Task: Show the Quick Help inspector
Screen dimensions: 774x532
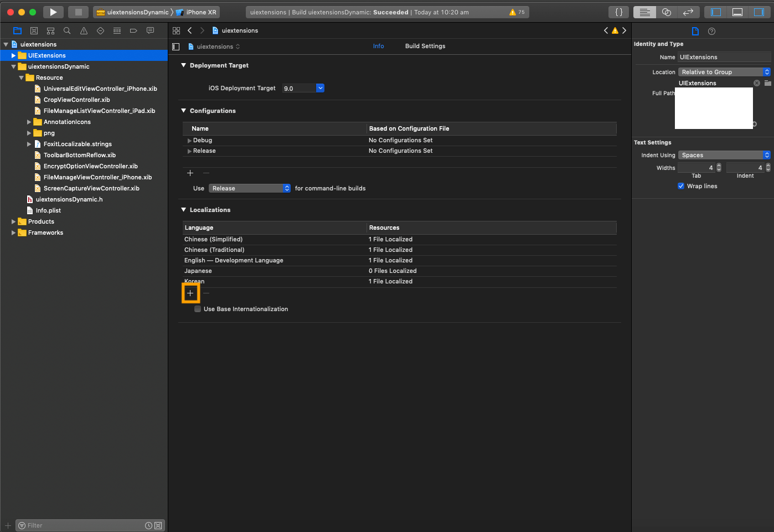Action: point(712,32)
